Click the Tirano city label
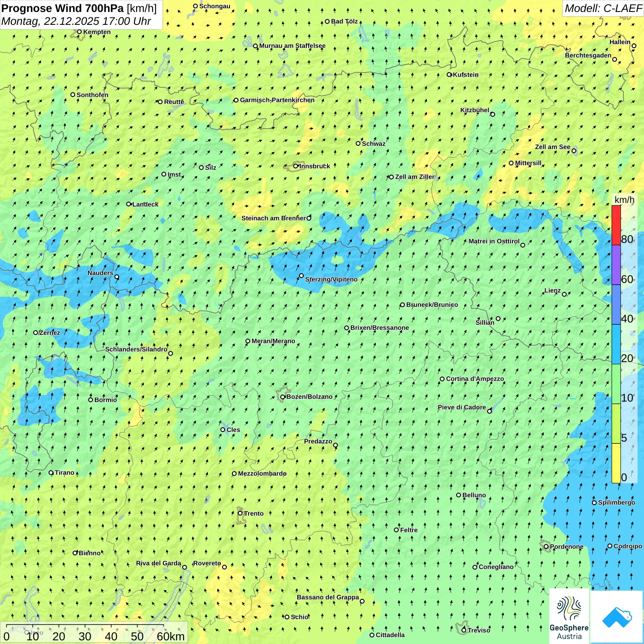The height and width of the screenshot is (644, 644). [x=64, y=472]
